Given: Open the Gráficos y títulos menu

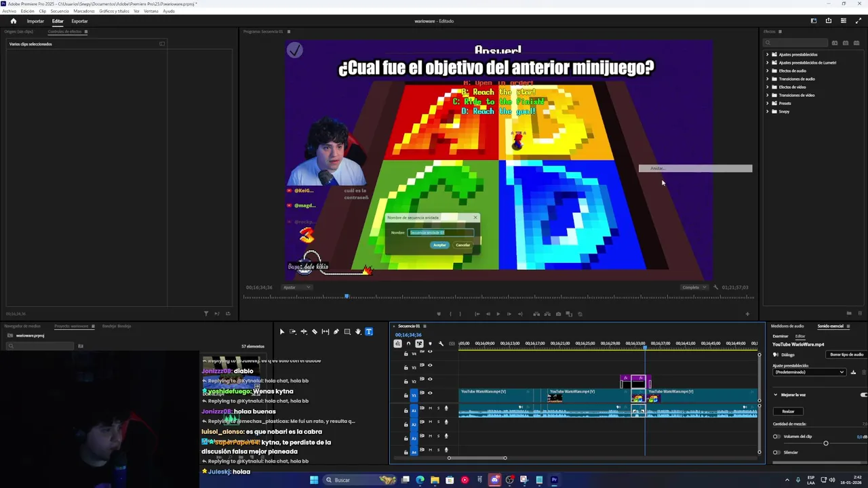Looking at the screenshot, I should [x=114, y=11].
